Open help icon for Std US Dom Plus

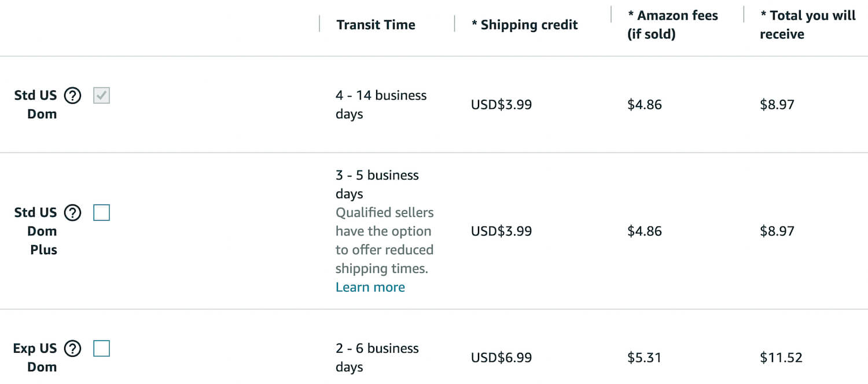point(72,213)
